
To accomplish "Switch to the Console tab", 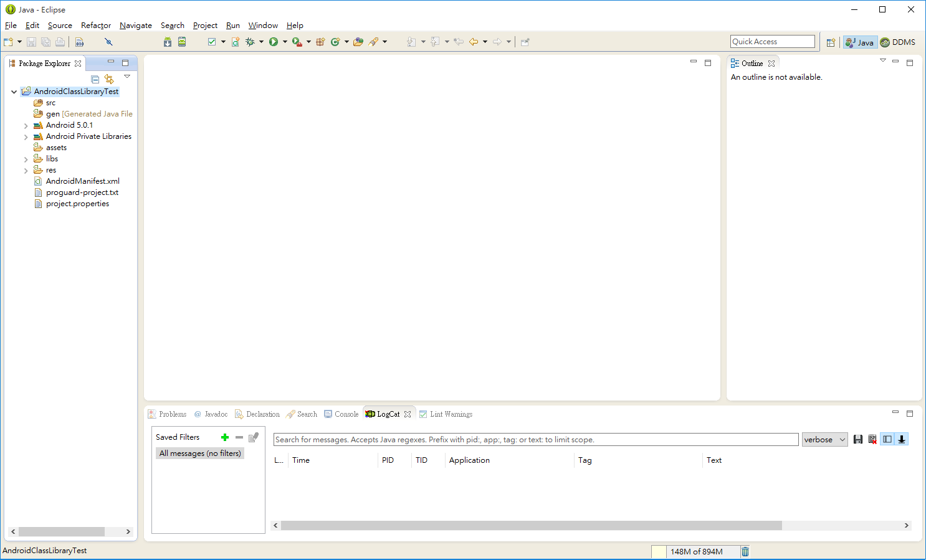I will coord(341,414).
